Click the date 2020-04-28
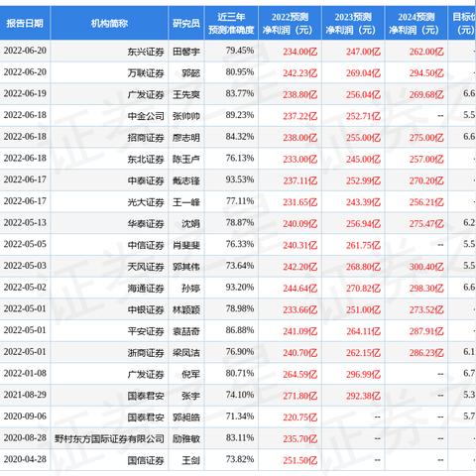 click(x=25, y=459)
